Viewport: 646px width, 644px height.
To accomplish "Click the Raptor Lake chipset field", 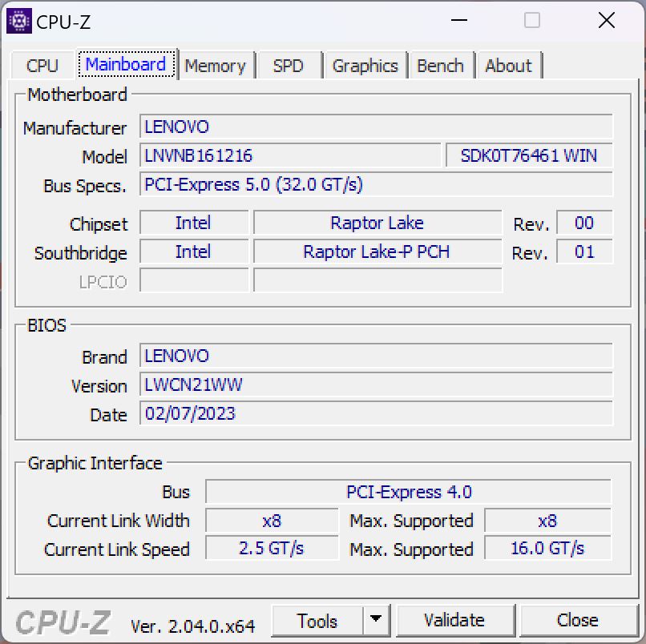I will pyautogui.click(x=378, y=223).
